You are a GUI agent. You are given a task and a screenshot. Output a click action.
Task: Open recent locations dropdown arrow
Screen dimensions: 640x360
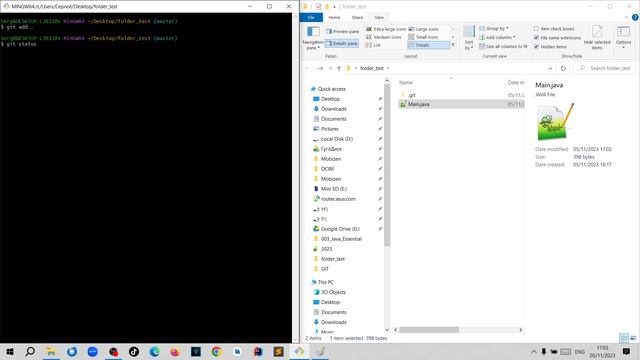point(330,68)
